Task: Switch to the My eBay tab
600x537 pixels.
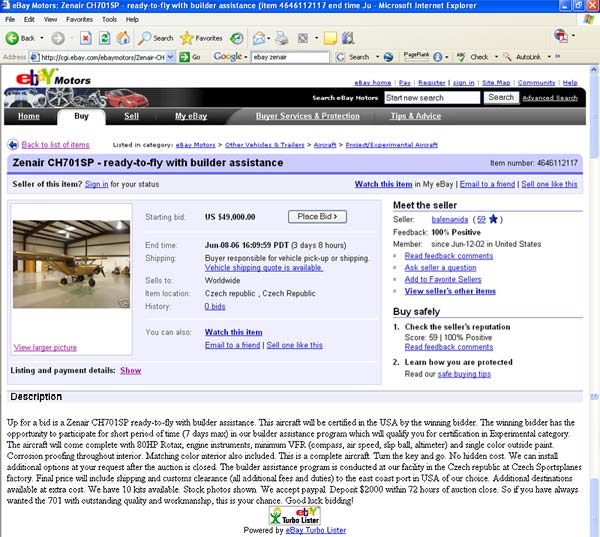Action: point(191,116)
